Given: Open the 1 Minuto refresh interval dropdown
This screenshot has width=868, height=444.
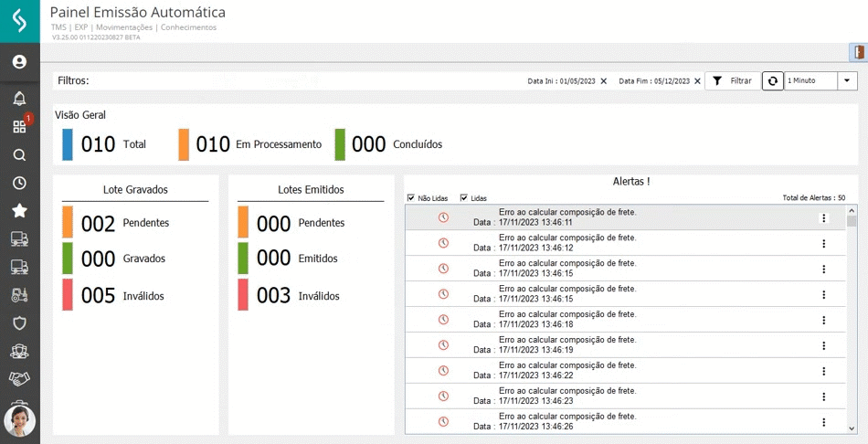Looking at the screenshot, I should tap(847, 80).
